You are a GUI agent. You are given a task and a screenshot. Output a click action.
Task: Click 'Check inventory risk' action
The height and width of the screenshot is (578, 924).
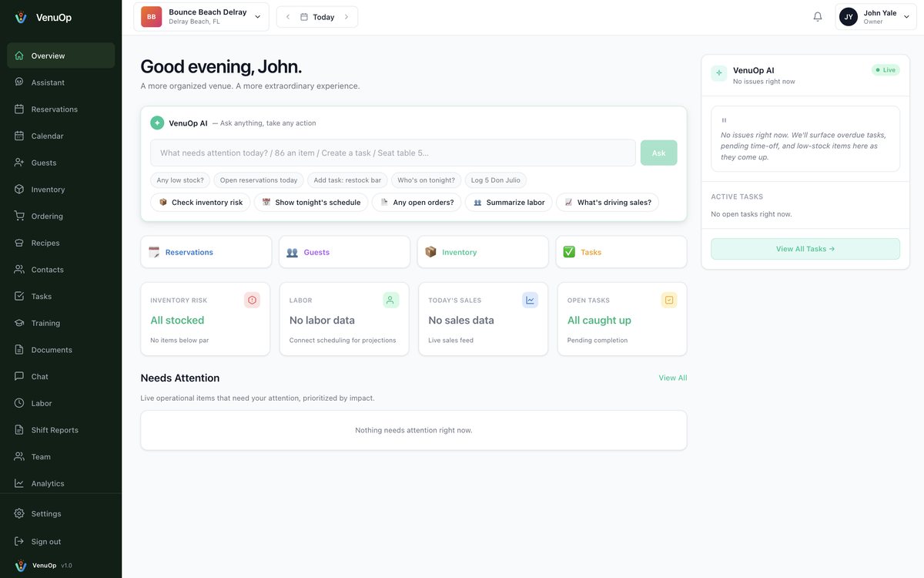(200, 203)
